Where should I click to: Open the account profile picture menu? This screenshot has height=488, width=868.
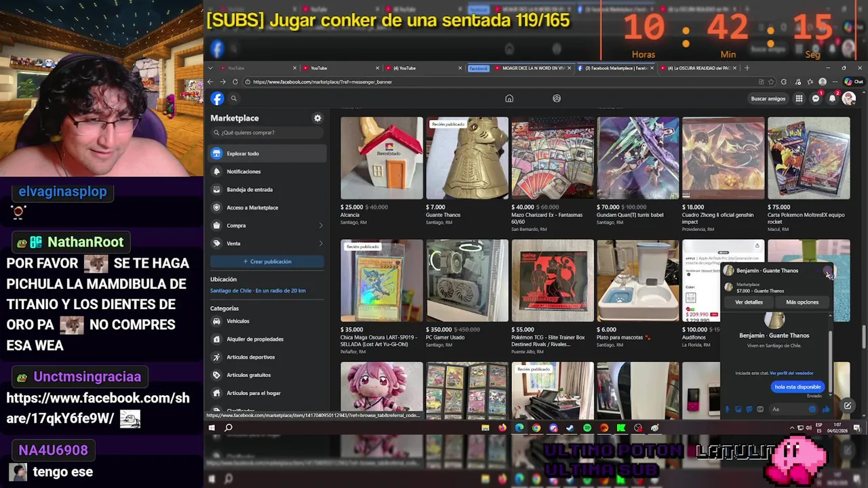(848, 98)
